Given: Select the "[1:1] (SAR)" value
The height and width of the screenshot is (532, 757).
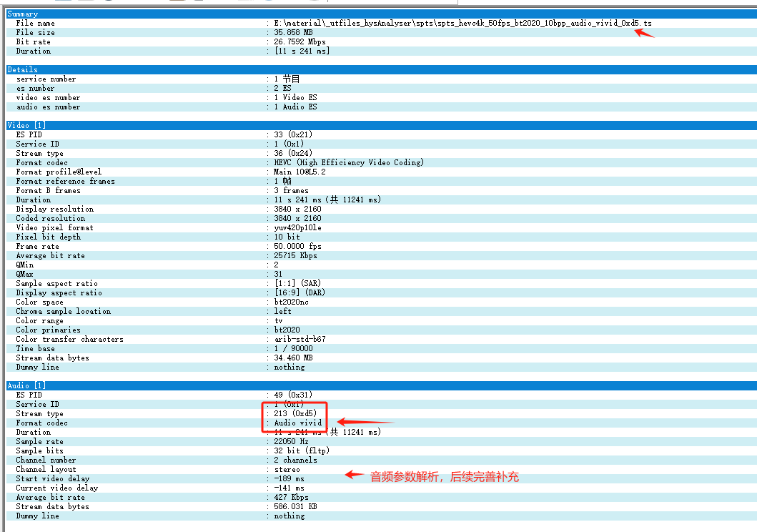Looking at the screenshot, I should pyautogui.click(x=297, y=283).
